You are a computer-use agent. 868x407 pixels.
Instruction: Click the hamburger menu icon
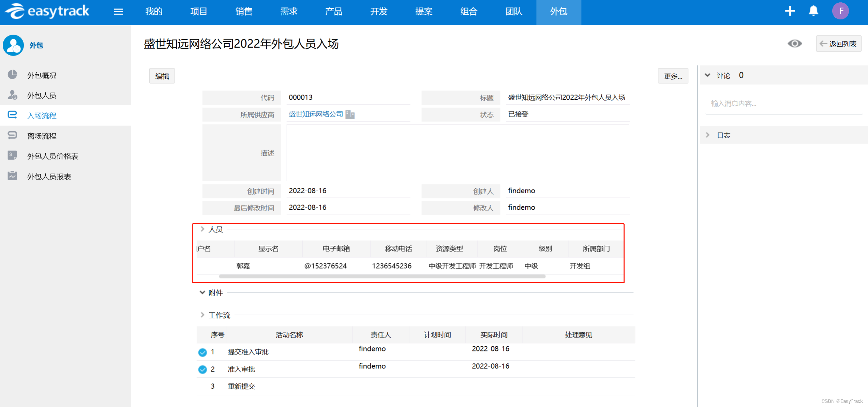[118, 12]
